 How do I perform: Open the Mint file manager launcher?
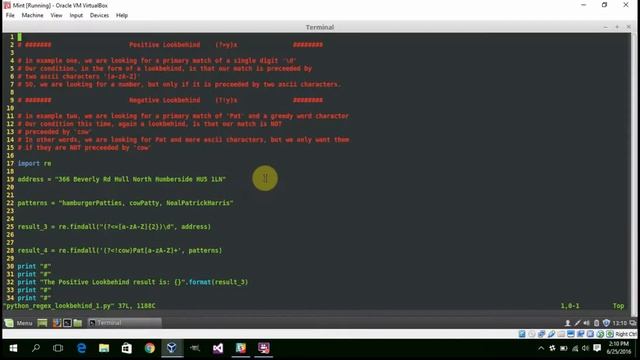78,323
